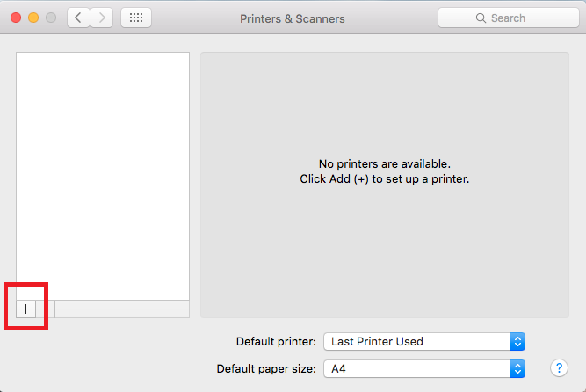The image size is (586, 392).
Task: Go back with the left chevron button
Action: tap(78, 18)
